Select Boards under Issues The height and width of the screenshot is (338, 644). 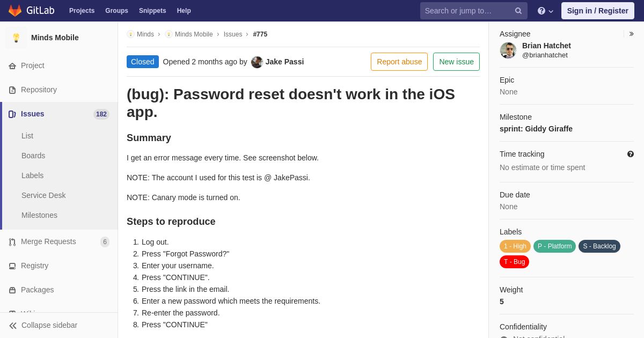(x=33, y=156)
